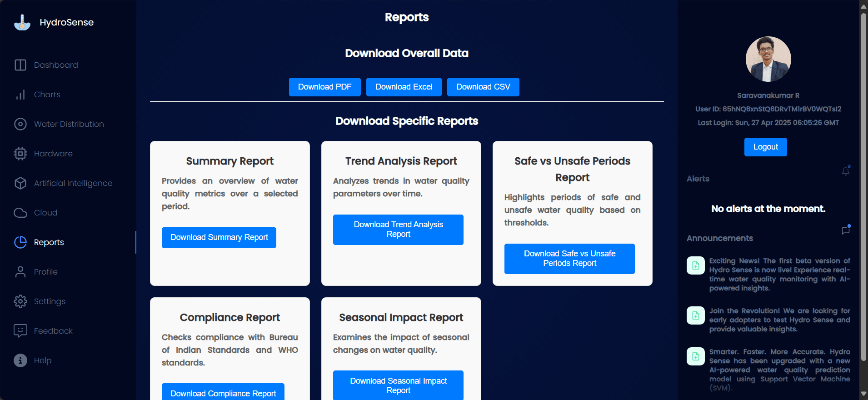Click the Announcements chat bubble icon
868x400 pixels.
(x=846, y=230)
